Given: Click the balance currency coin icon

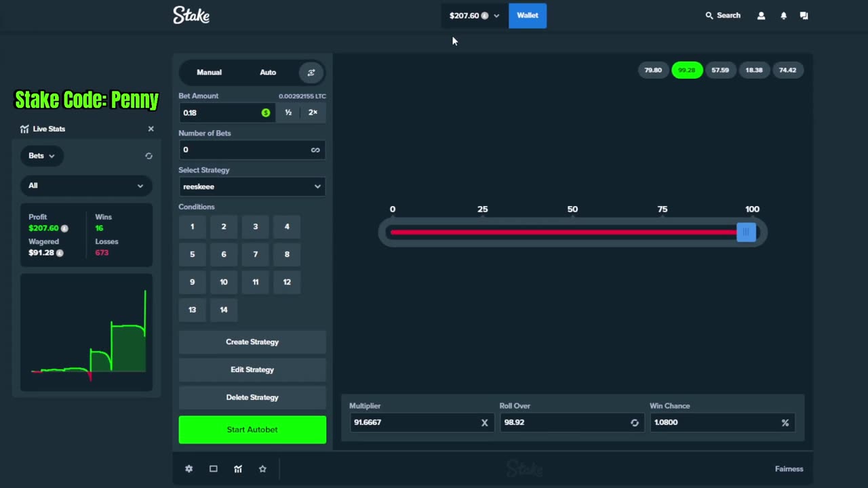Looking at the screenshot, I should [485, 16].
